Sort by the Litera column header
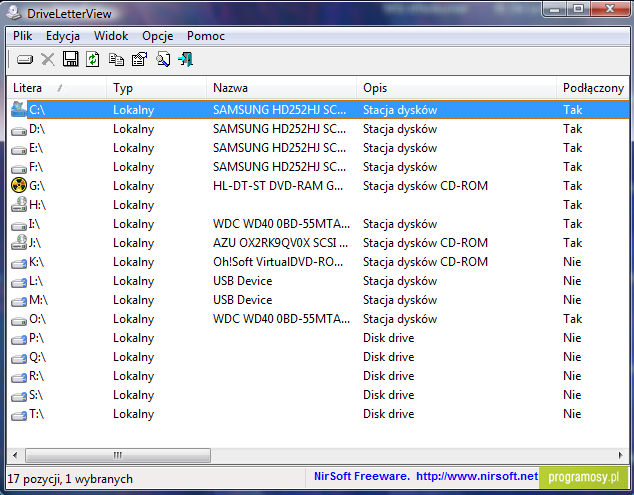634x495 pixels. pos(57,88)
